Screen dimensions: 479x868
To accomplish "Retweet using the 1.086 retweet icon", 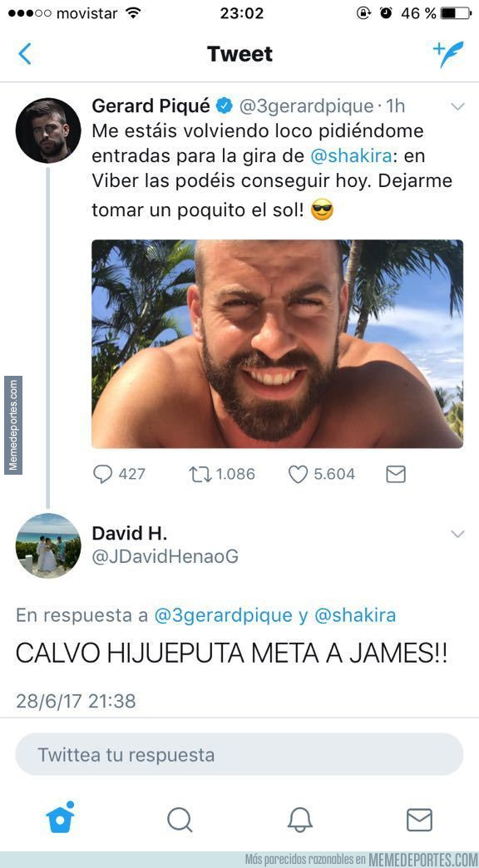I will pos(200,475).
